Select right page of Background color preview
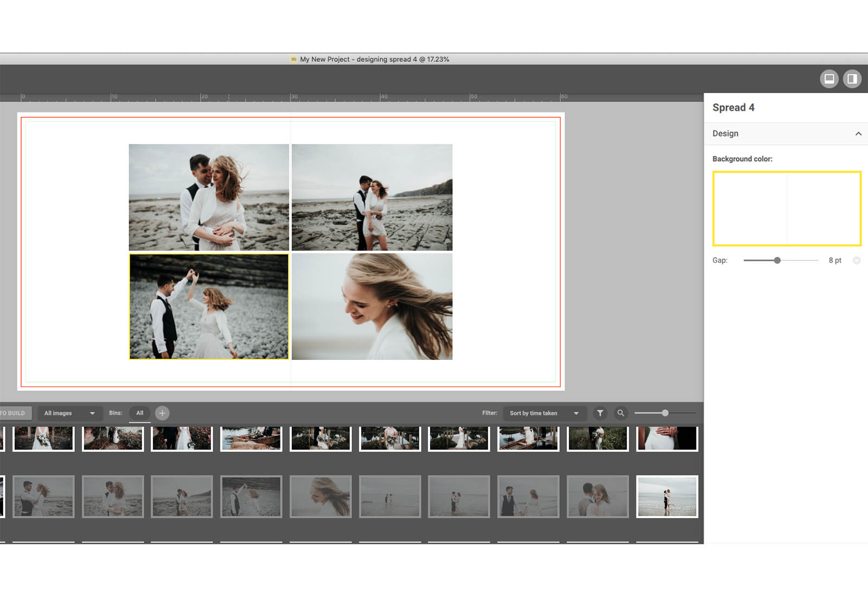Viewport: 868px width, 597px height. pyautogui.click(x=823, y=208)
